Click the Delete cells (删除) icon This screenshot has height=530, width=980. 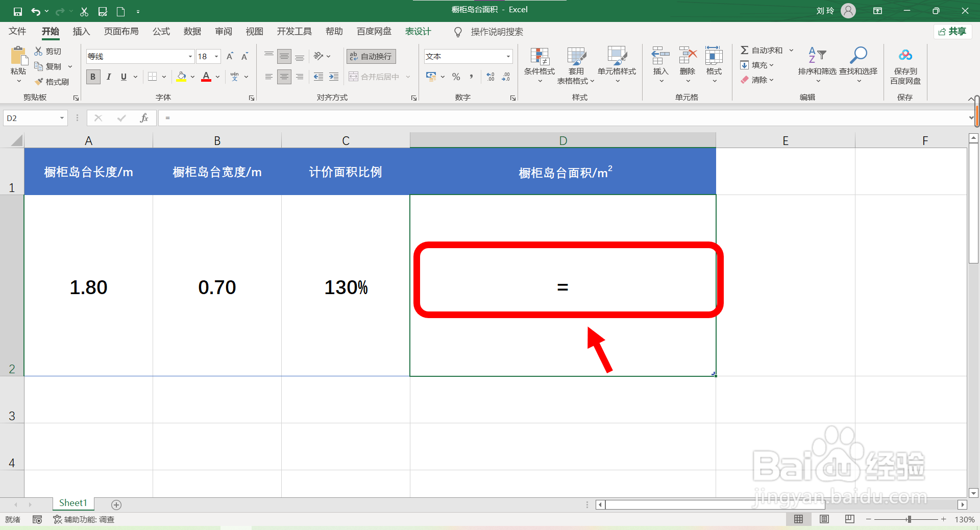point(688,55)
